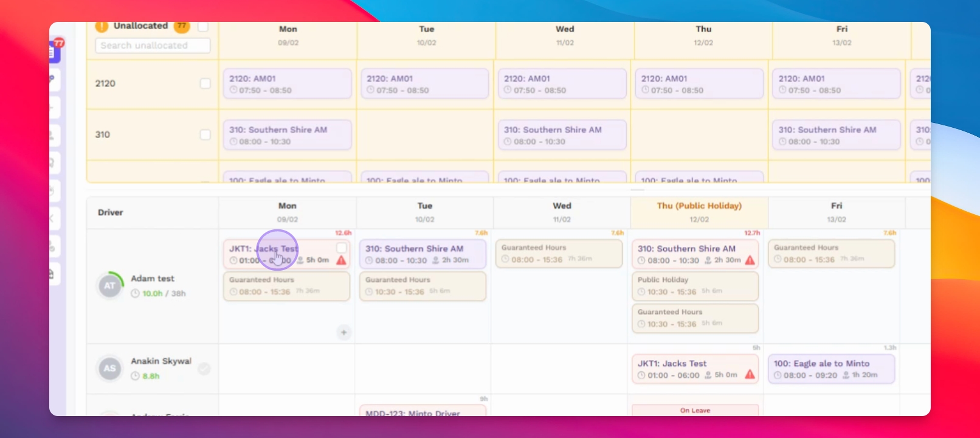Select the unallocated 2120: AM01 shift on Tuesday
980x438 pixels.
pos(425,84)
